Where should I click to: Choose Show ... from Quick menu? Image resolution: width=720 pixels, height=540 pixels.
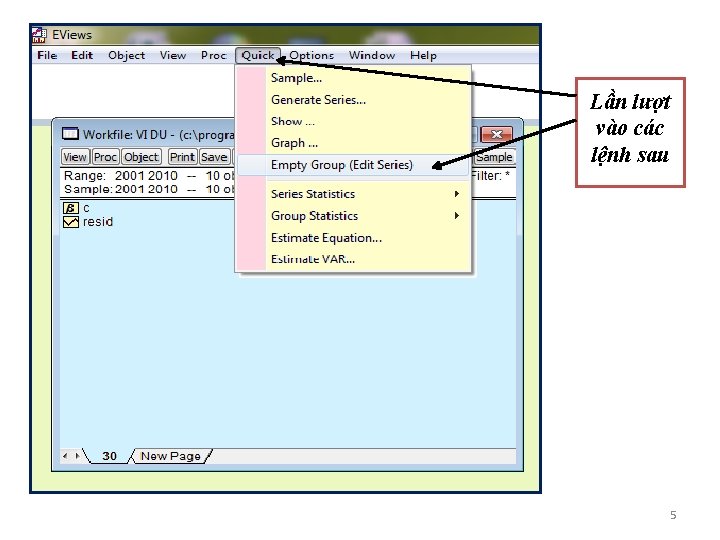[x=354, y=121]
